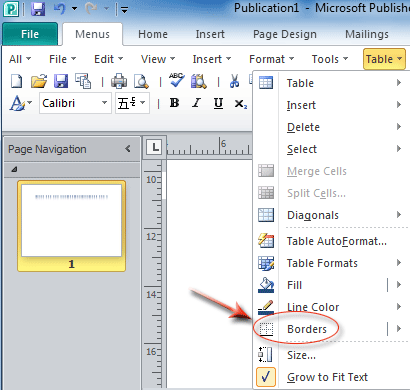The width and height of the screenshot is (410, 390).
Task: Click the Merge Cells menu item
Action: [331, 171]
